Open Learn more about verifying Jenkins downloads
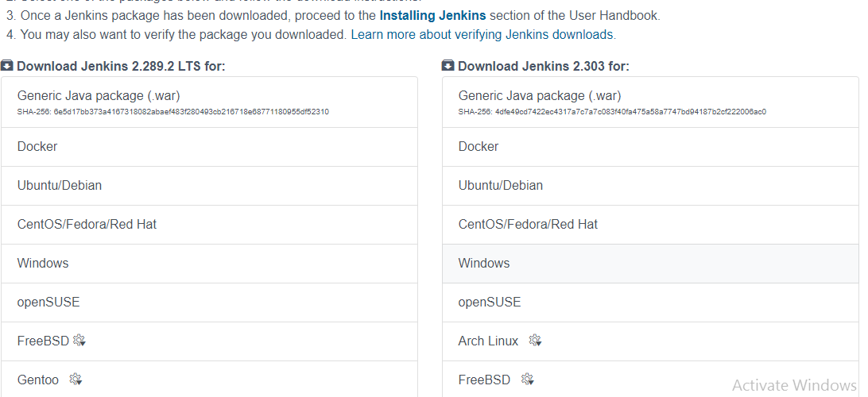The image size is (868, 397). pyautogui.click(x=482, y=34)
